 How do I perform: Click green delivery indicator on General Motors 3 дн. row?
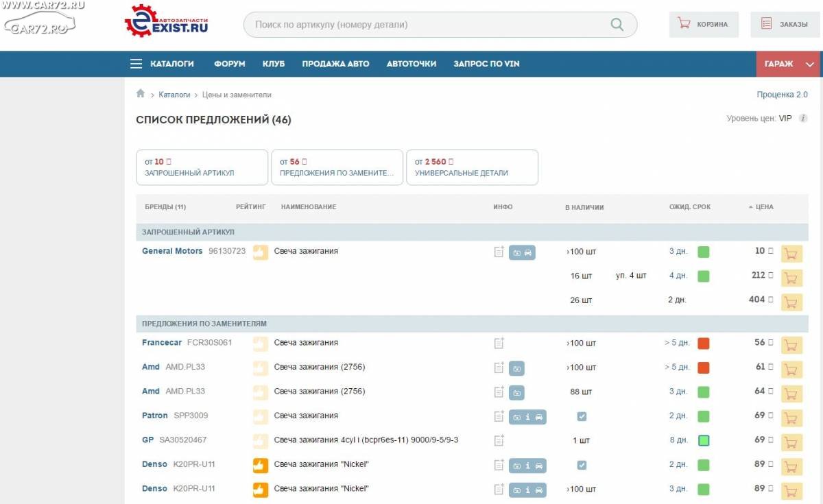pyautogui.click(x=704, y=252)
